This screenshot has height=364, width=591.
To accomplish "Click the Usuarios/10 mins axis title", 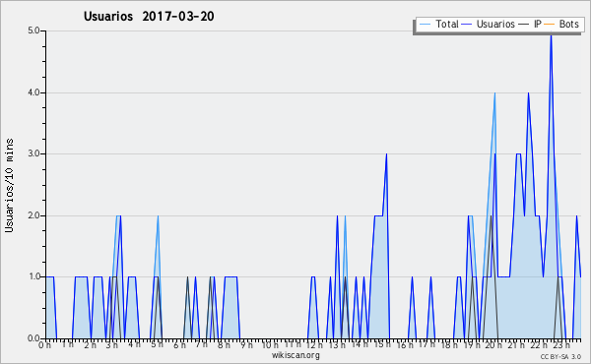I will tap(9, 186).
